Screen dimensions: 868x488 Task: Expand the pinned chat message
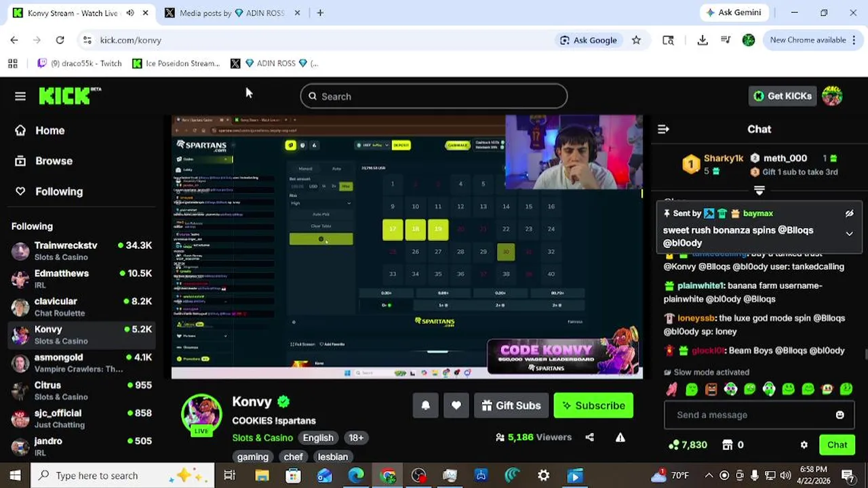point(849,234)
